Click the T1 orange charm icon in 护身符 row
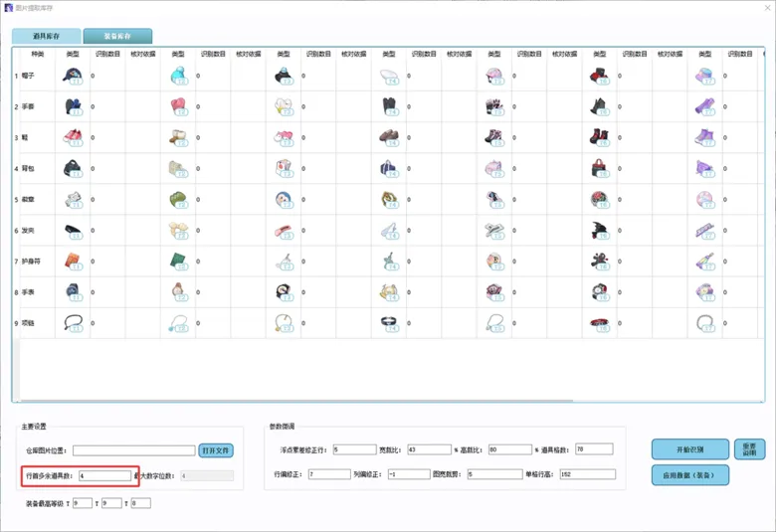The width and height of the screenshot is (776, 532). coord(73,262)
